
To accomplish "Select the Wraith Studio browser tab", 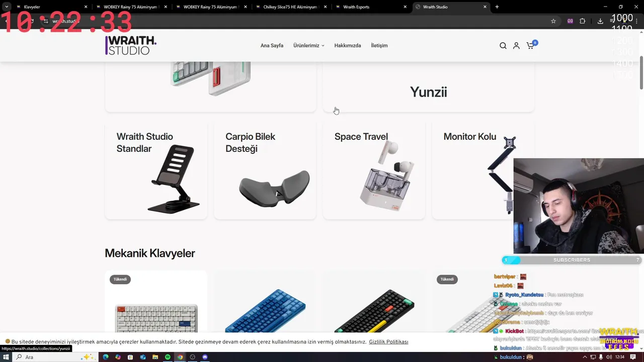I will (450, 7).
